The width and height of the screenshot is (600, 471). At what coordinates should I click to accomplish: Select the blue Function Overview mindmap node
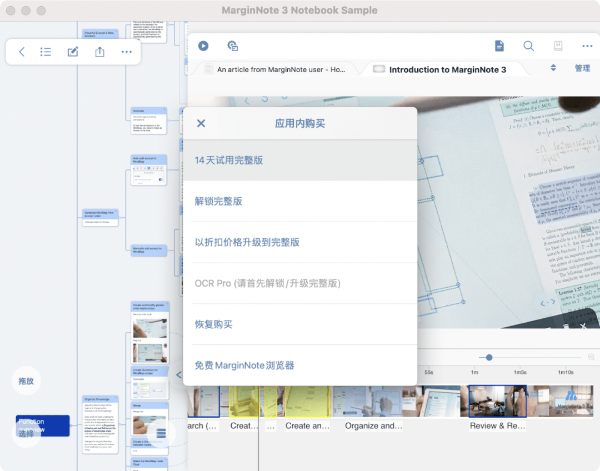43,425
